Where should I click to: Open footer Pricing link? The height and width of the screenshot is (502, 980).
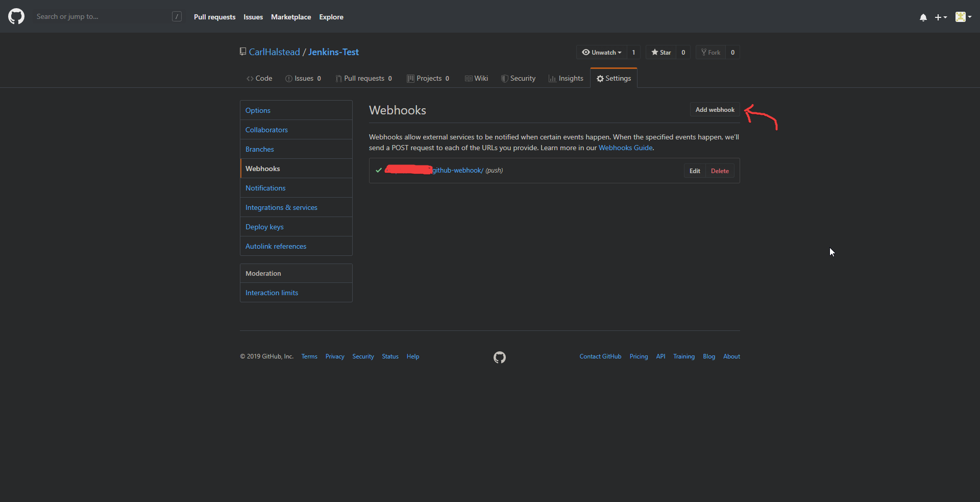pyautogui.click(x=639, y=356)
